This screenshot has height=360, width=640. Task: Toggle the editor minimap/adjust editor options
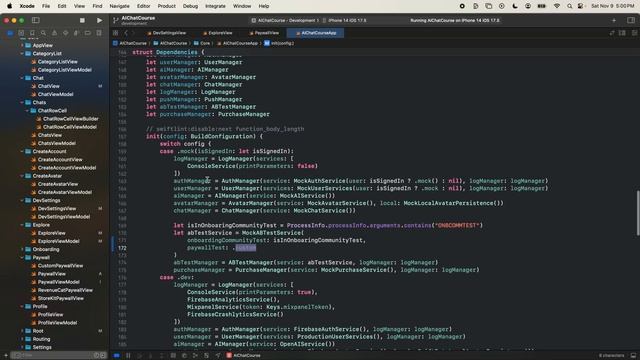(622, 33)
